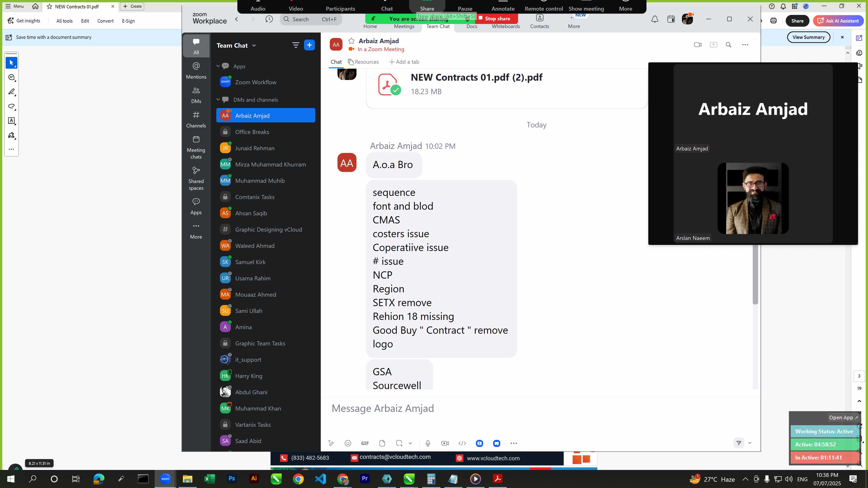Open Junaid Rehman chat

(x=266, y=148)
